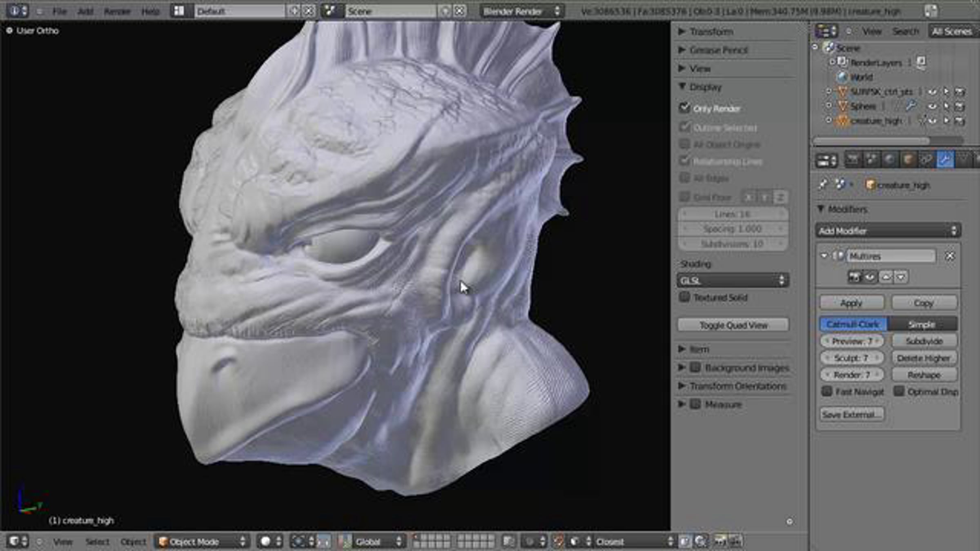Remove the Multires modifier with X icon
This screenshot has height=551, width=980.
pyautogui.click(x=950, y=256)
